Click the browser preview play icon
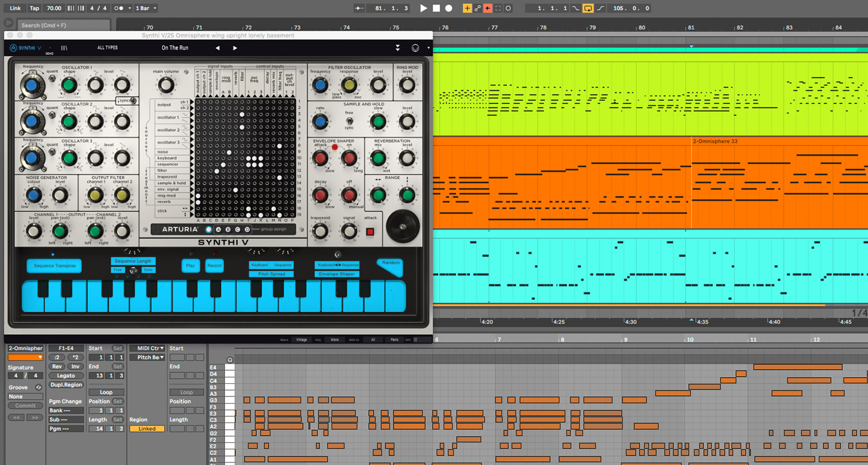868x465 pixels. 8,23
